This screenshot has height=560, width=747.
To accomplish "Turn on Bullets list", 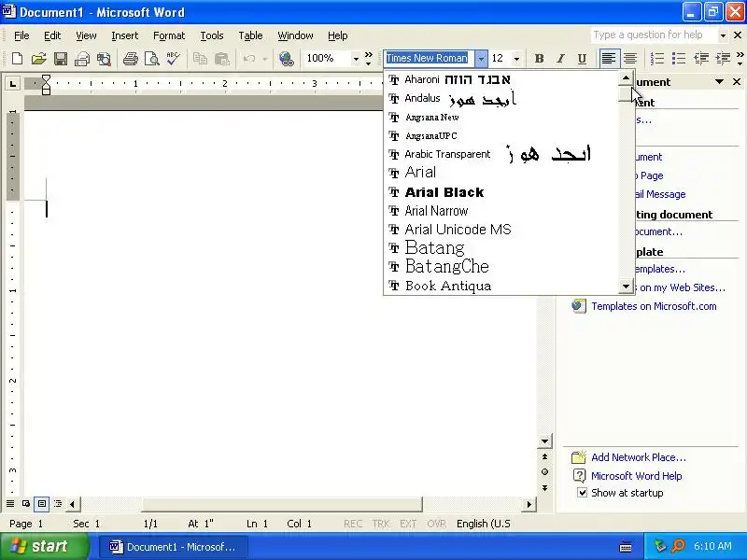I will [x=679, y=59].
